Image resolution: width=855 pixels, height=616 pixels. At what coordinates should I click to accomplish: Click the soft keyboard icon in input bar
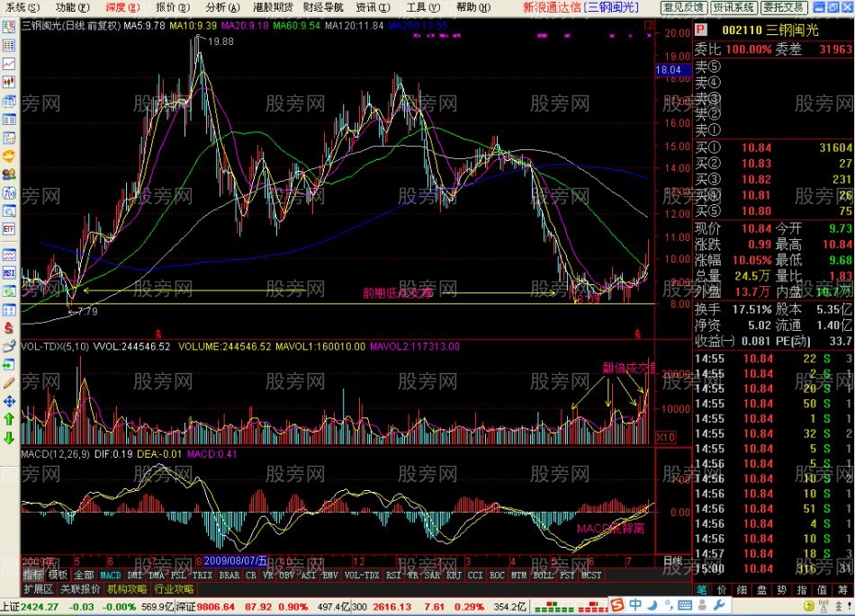pos(685,605)
